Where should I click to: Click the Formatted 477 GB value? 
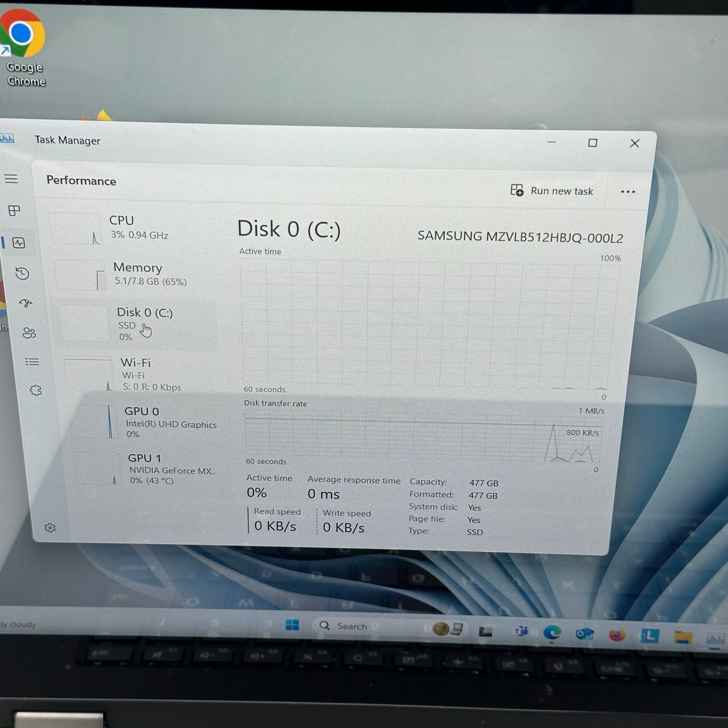[x=483, y=496]
